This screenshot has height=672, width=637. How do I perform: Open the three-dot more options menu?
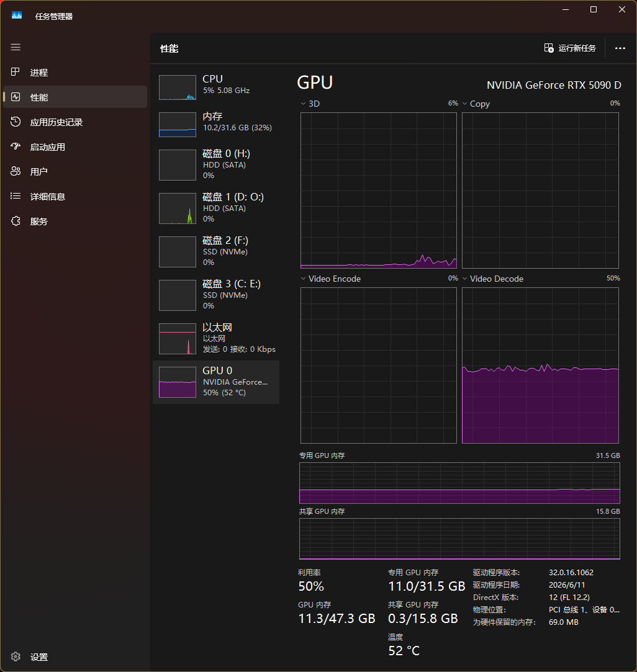[x=620, y=48]
